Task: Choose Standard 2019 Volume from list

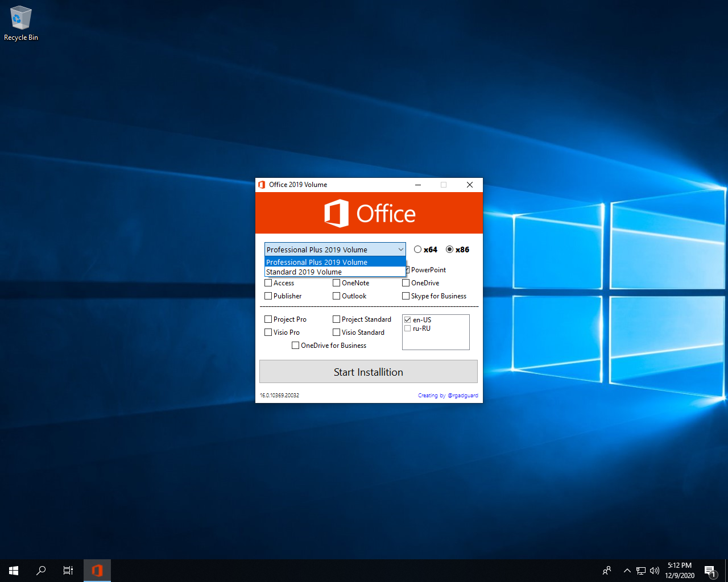Action: (x=335, y=272)
